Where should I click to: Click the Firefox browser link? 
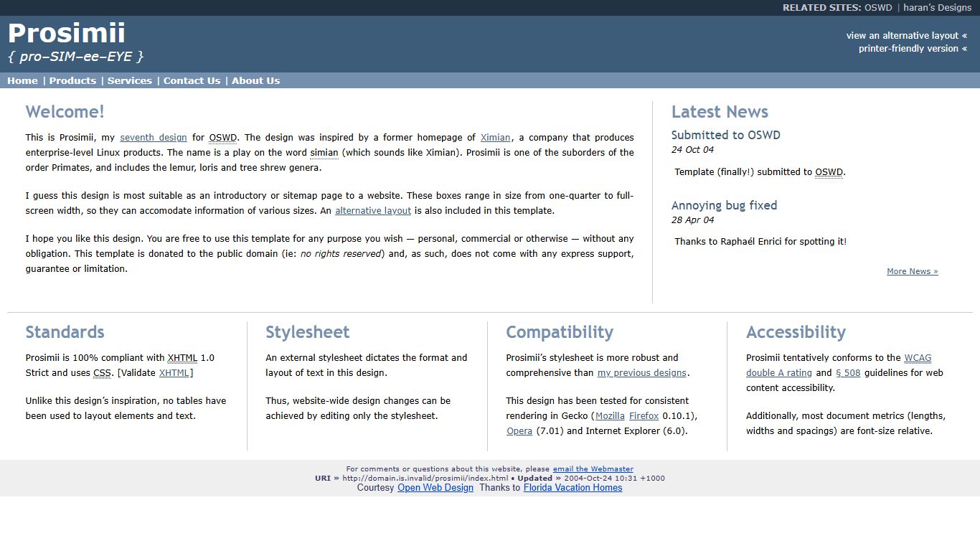click(644, 415)
